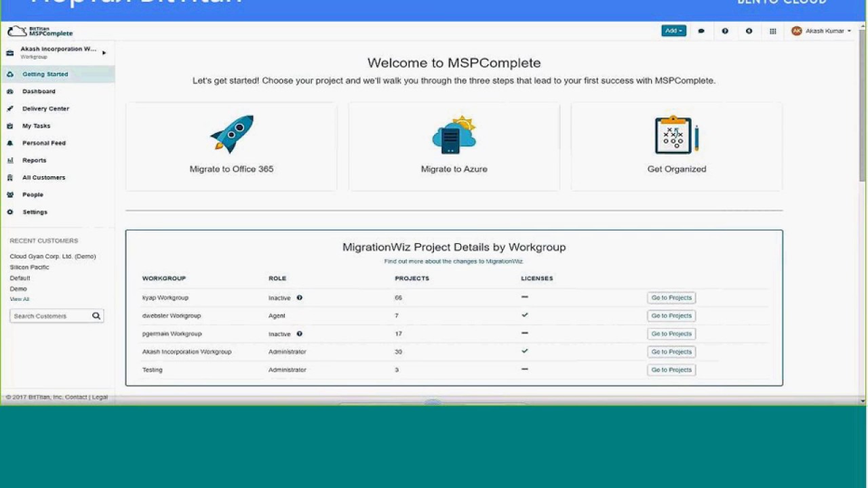The height and width of the screenshot is (488, 868).
Task: Click the Legal link in the footer
Action: [x=100, y=397]
